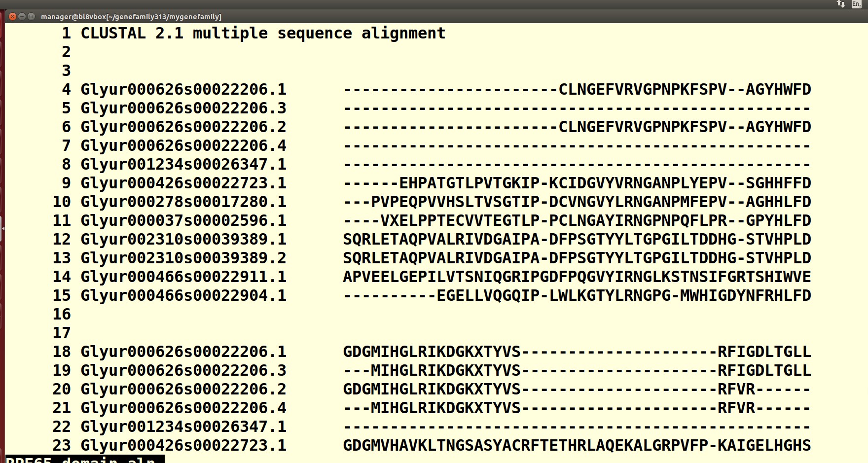Click line number 1 in the gutter
Image resolution: width=868 pixels, height=463 pixels.
coord(66,34)
